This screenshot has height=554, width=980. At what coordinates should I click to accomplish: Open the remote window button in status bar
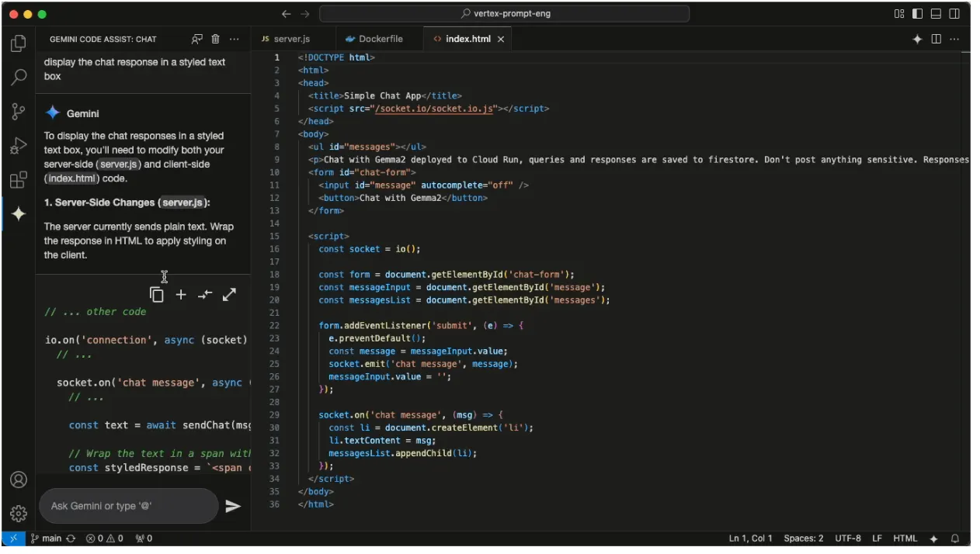[x=13, y=538]
